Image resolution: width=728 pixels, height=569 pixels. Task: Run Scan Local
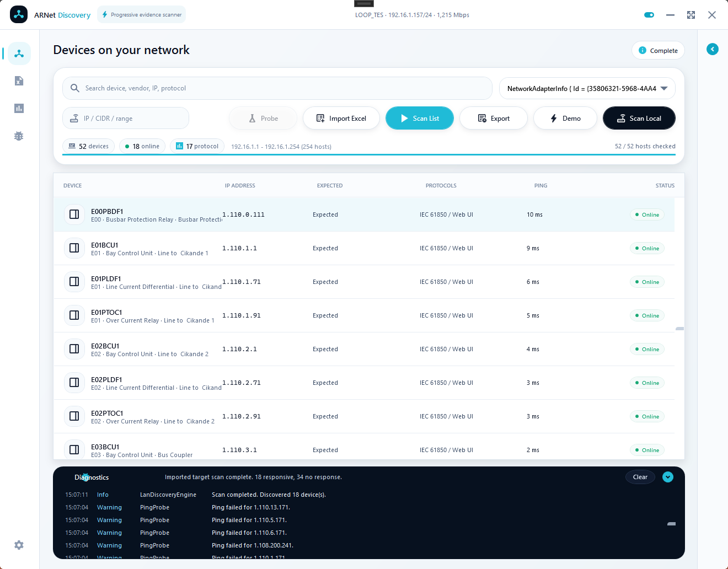tap(639, 118)
